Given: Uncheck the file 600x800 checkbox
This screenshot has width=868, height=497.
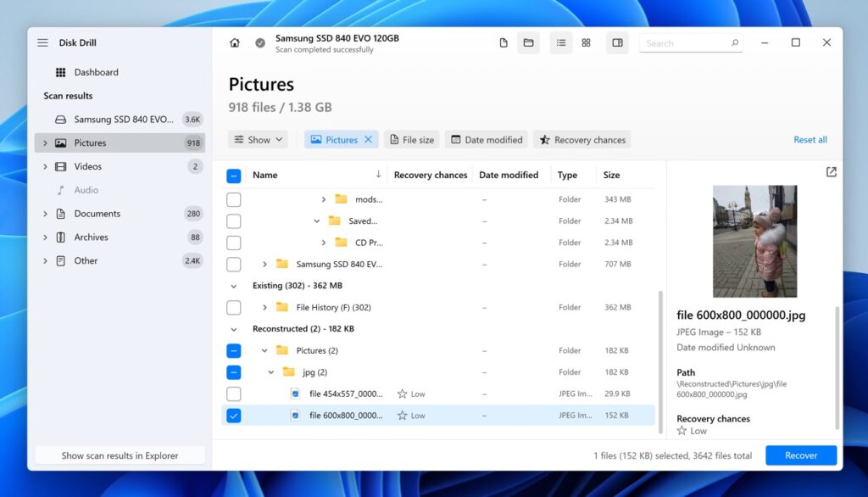Looking at the screenshot, I should click(x=233, y=416).
